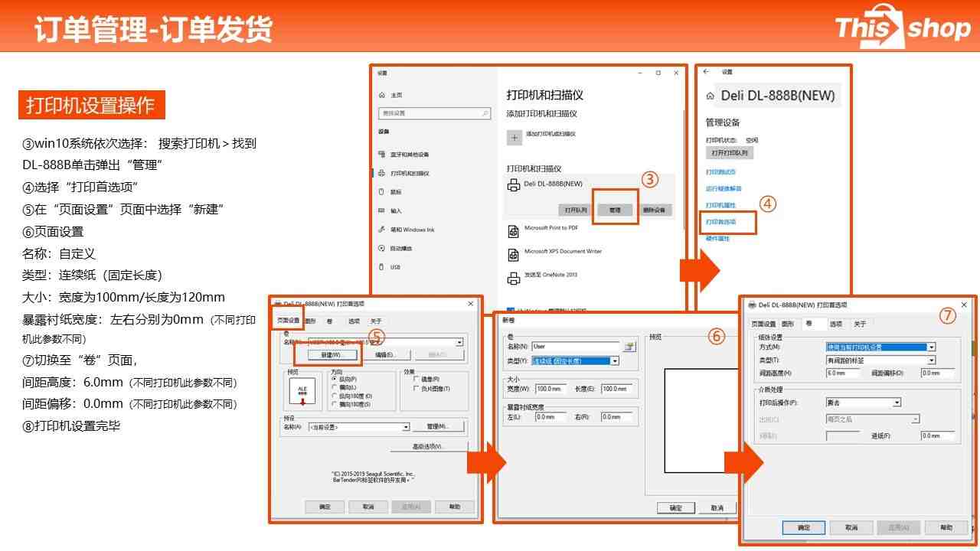The image size is (980, 551).
Task: Click the portrait preview thumbnail in 页面设置 tab
Action: tap(302, 390)
